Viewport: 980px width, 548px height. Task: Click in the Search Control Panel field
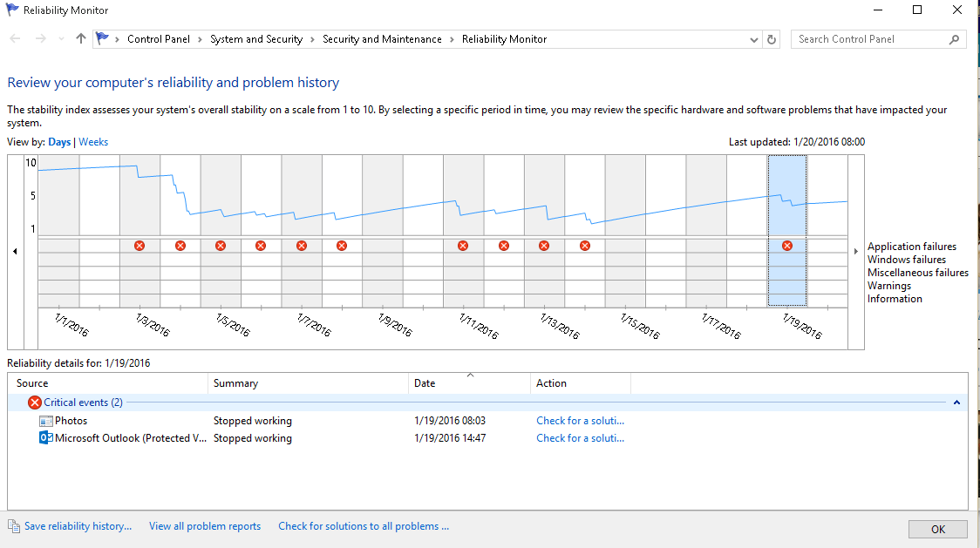[872, 39]
